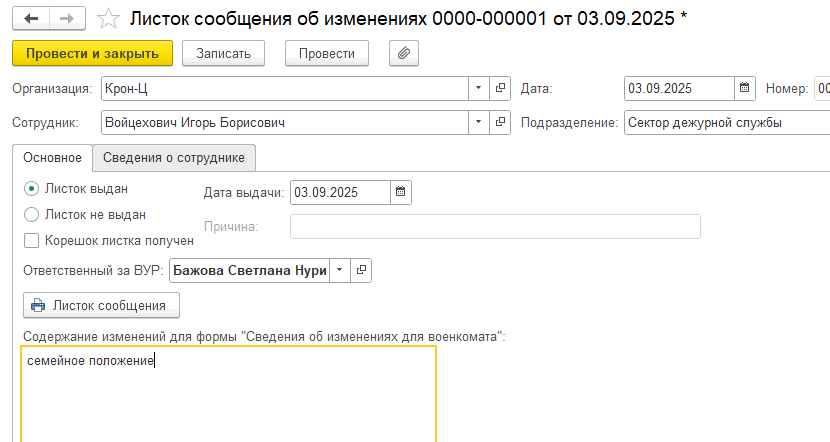Click the document title Листок сообщения об изменениях

(x=409, y=19)
